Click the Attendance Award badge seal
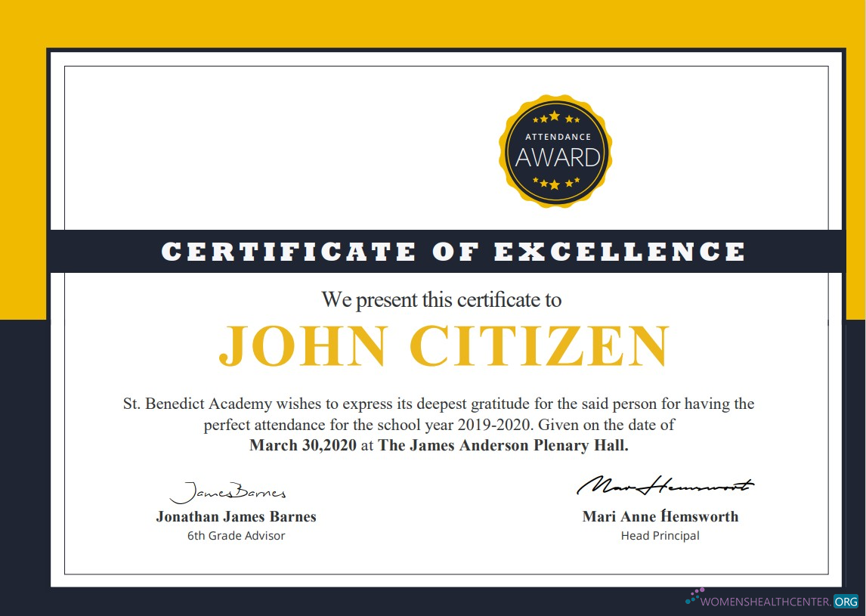This screenshot has height=616, width=866. (556, 151)
